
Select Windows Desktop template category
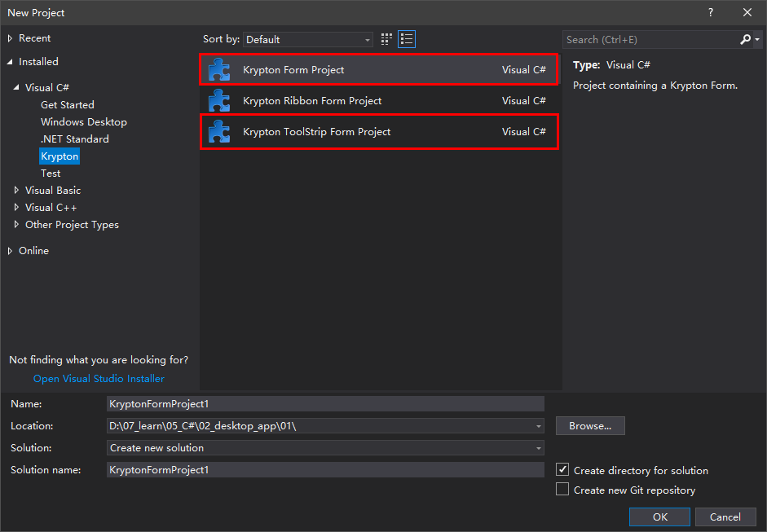[83, 121]
